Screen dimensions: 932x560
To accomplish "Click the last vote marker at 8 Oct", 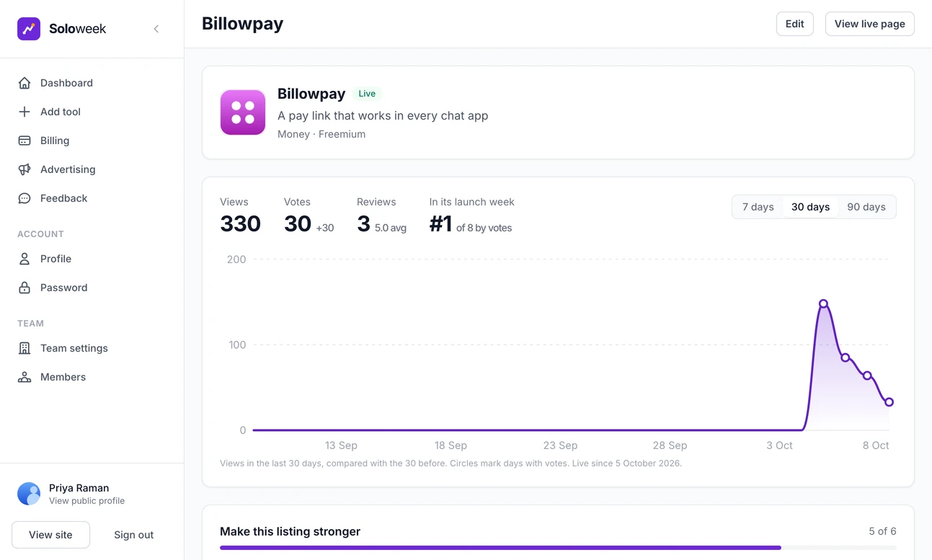I will click(x=889, y=402).
